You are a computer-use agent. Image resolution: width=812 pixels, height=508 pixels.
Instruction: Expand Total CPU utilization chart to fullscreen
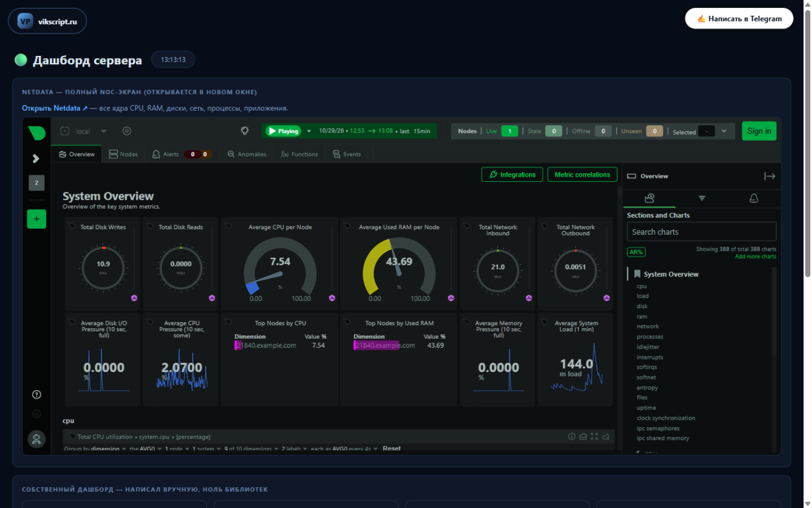(x=594, y=436)
